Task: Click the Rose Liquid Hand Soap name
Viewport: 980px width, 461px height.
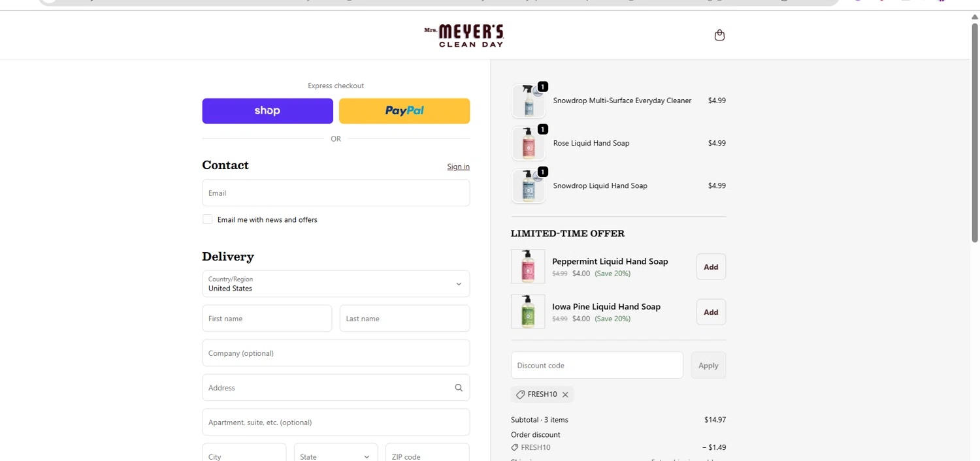Action: coord(591,143)
